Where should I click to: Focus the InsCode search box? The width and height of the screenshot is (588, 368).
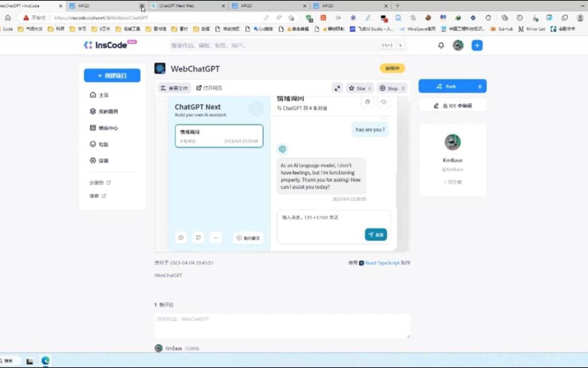pyautogui.click(x=288, y=45)
